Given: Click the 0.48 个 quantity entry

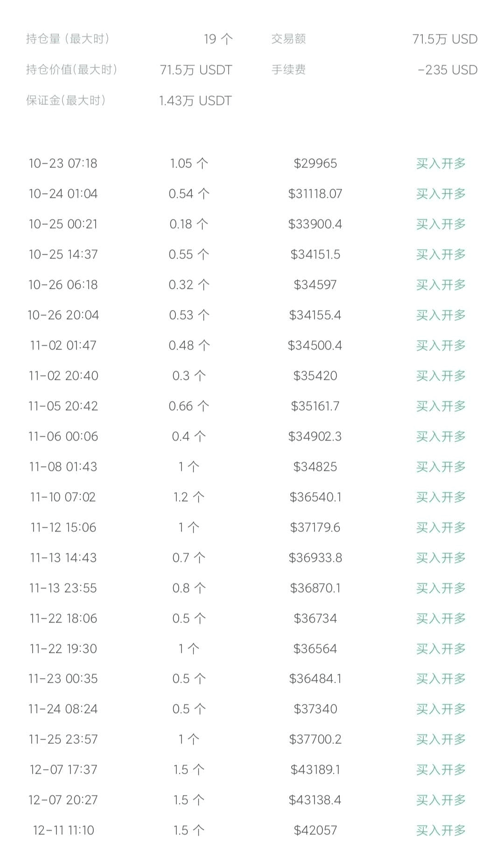Looking at the screenshot, I should tap(189, 345).
